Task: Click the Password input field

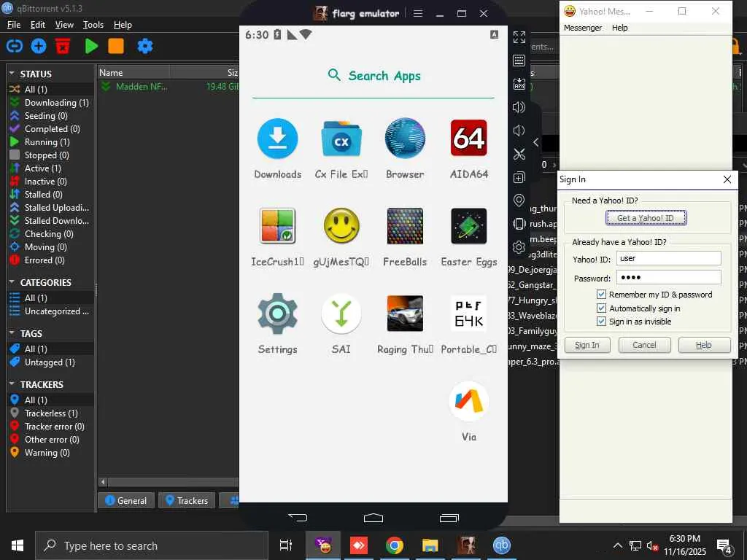Action: tap(668, 277)
